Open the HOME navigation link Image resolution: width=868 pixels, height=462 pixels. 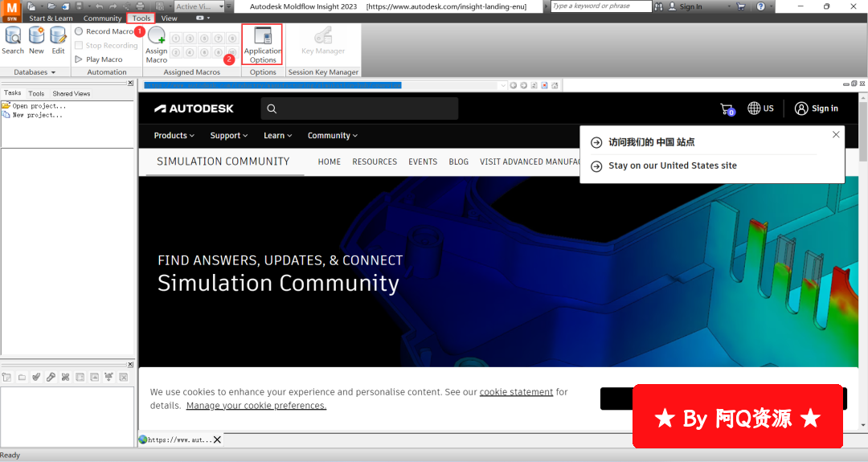[330, 161]
